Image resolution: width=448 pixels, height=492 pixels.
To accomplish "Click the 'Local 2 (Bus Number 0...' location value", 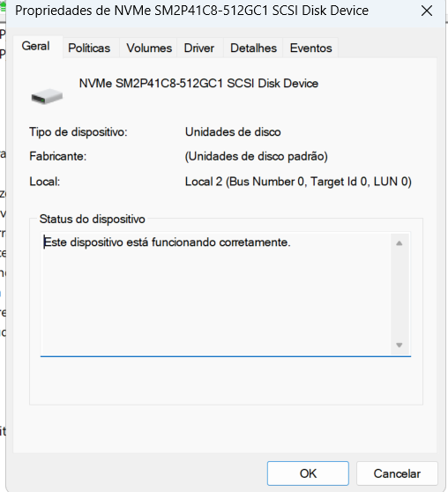I will click(298, 182).
